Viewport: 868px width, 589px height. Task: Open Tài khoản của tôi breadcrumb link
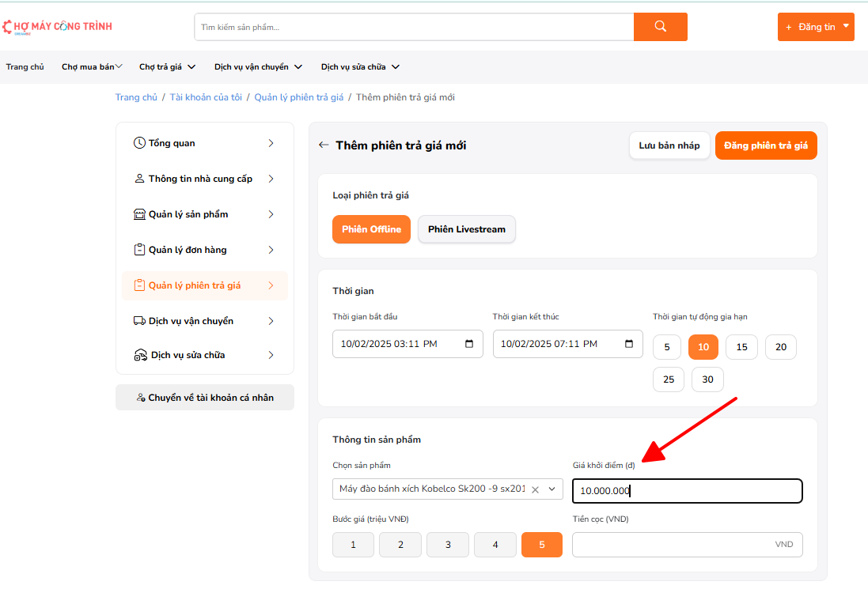(x=206, y=97)
